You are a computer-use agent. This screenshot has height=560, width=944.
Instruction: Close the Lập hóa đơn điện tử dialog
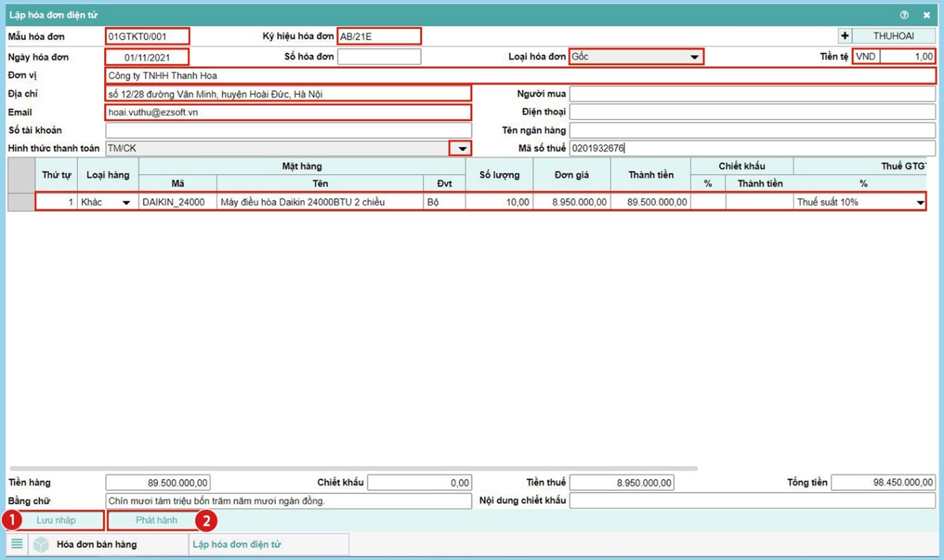[926, 15]
